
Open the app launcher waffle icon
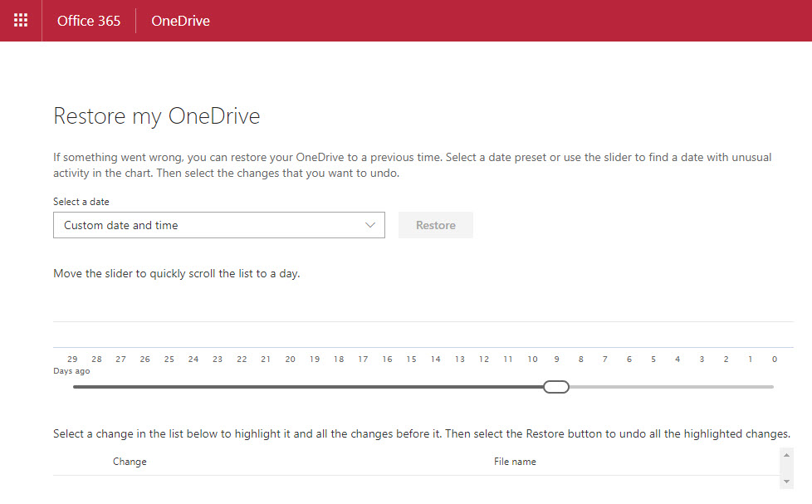[21, 20]
